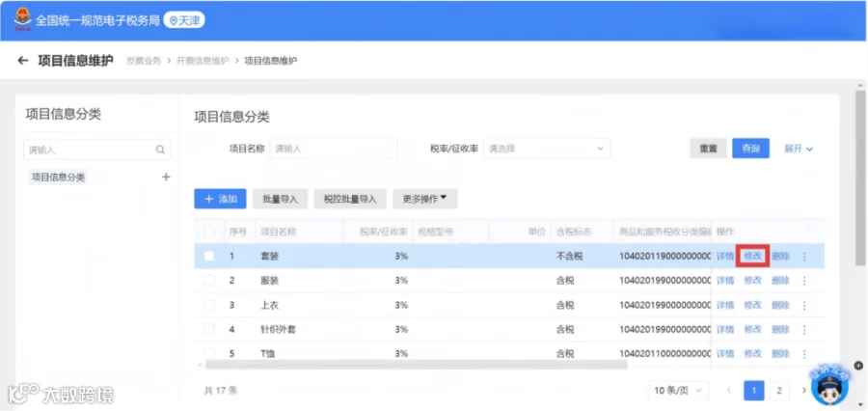
Task: Toggle the select-all checkbox in table header
Action: pyautogui.click(x=208, y=232)
